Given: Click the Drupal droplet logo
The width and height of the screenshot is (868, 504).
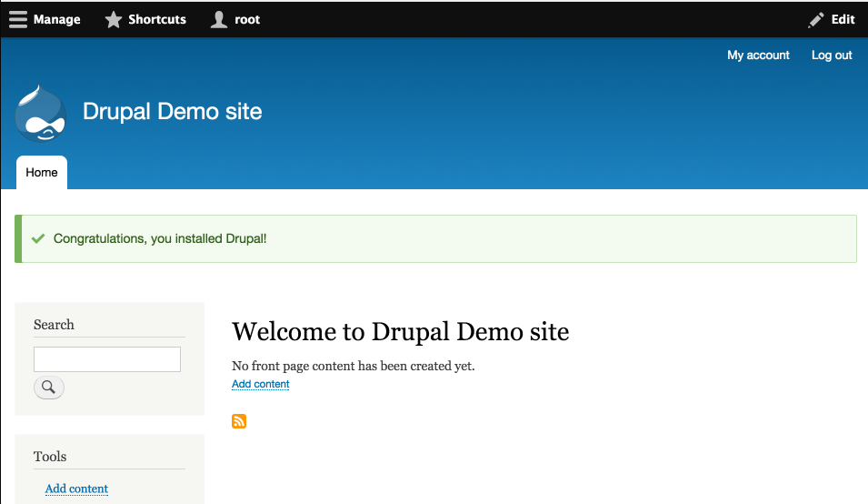Looking at the screenshot, I should point(40,113).
